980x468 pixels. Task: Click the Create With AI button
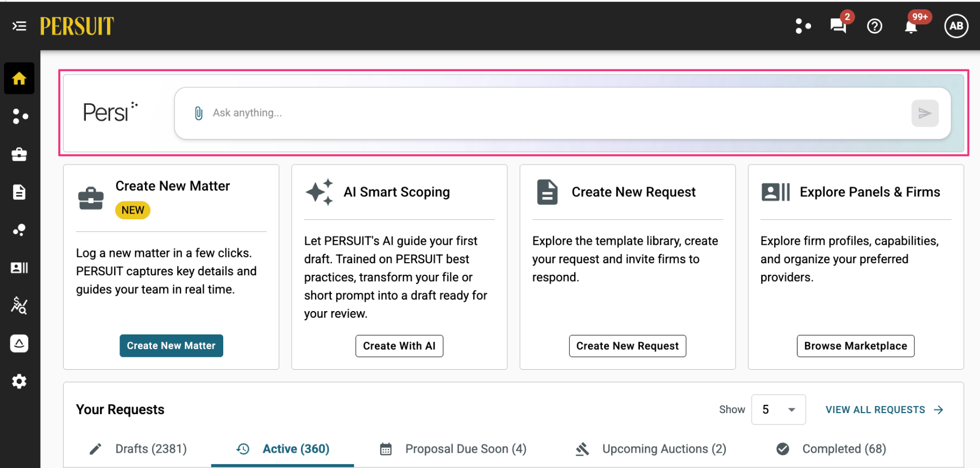click(399, 346)
